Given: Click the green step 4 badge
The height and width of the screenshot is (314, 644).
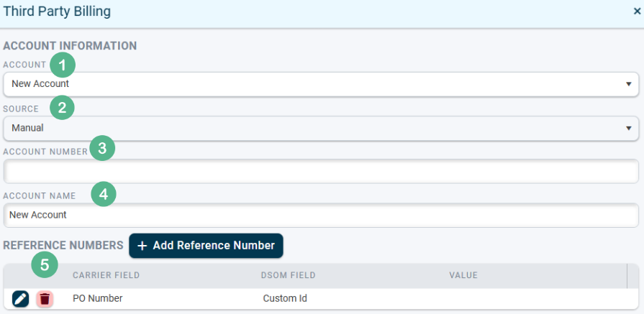Looking at the screenshot, I should point(104,194).
